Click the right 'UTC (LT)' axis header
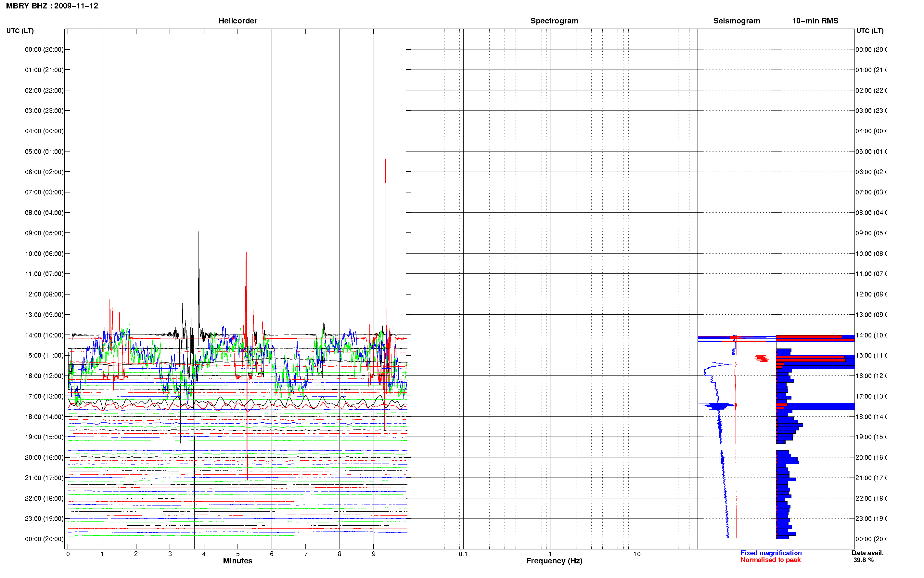 tap(870, 31)
